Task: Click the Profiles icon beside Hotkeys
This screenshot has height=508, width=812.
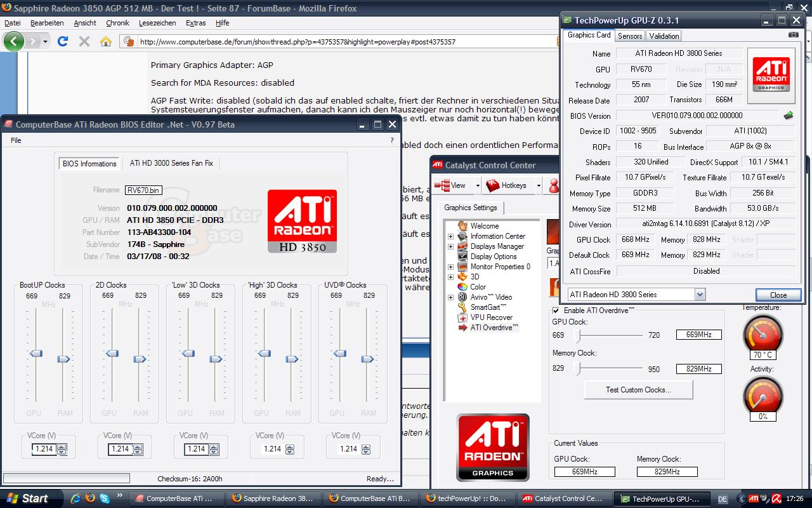Action: (553, 185)
